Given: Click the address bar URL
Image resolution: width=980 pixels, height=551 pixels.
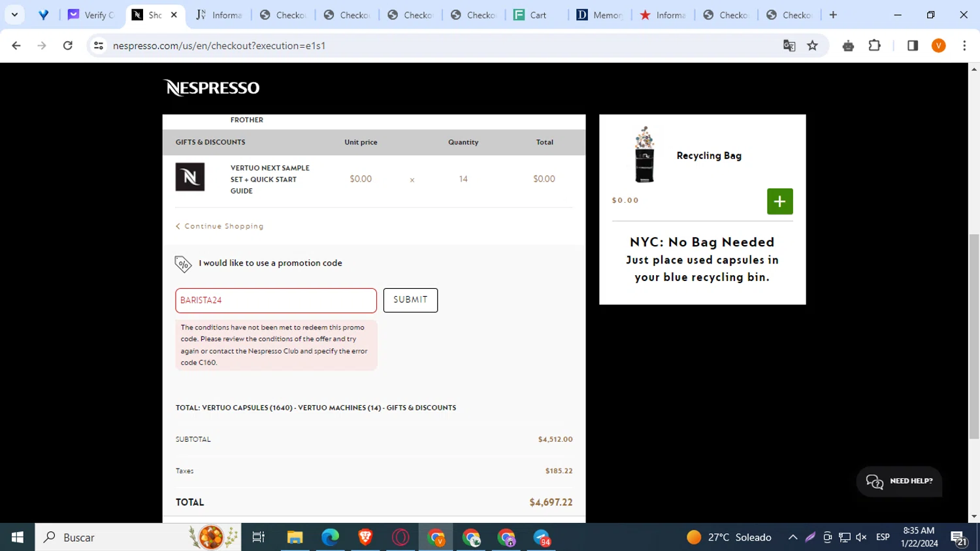Looking at the screenshot, I should 219,46.
